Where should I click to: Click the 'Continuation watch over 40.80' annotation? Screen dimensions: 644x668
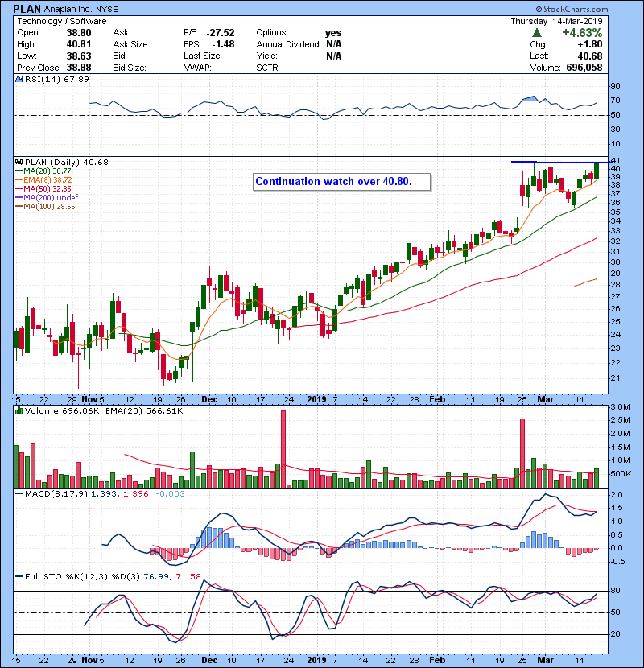[334, 182]
